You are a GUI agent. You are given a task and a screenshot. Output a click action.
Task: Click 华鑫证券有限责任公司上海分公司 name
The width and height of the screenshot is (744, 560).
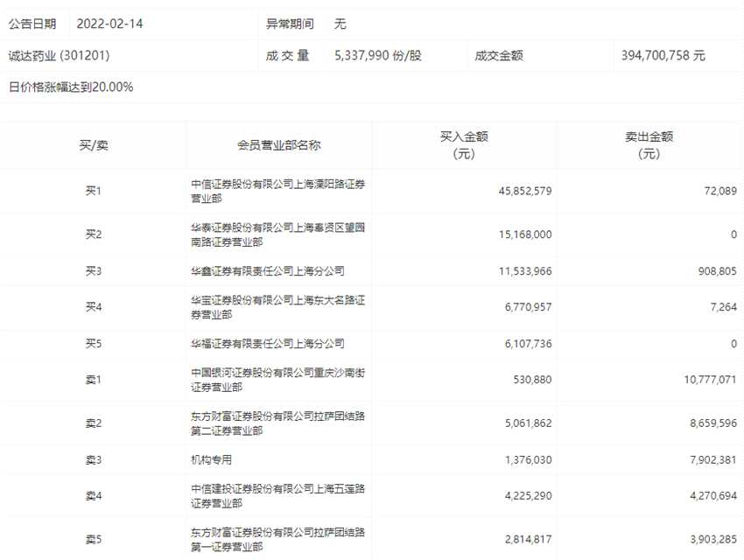pyautogui.click(x=268, y=270)
